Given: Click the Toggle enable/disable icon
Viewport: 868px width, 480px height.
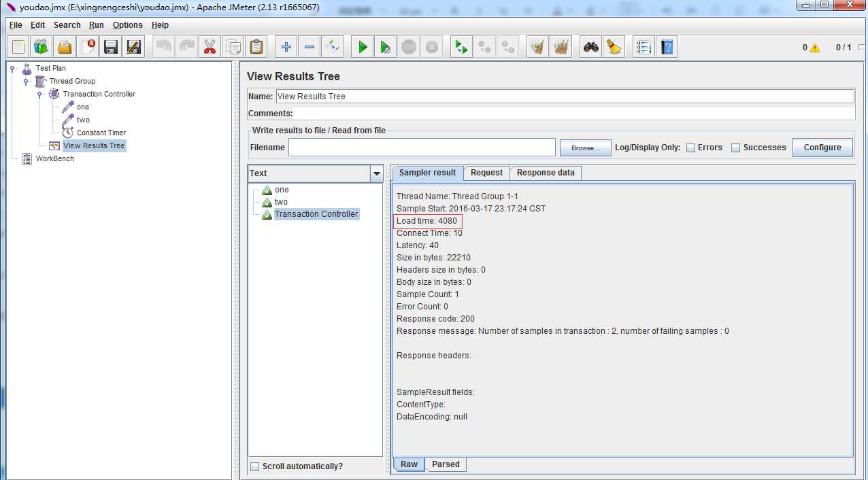Looking at the screenshot, I should pos(332,47).
